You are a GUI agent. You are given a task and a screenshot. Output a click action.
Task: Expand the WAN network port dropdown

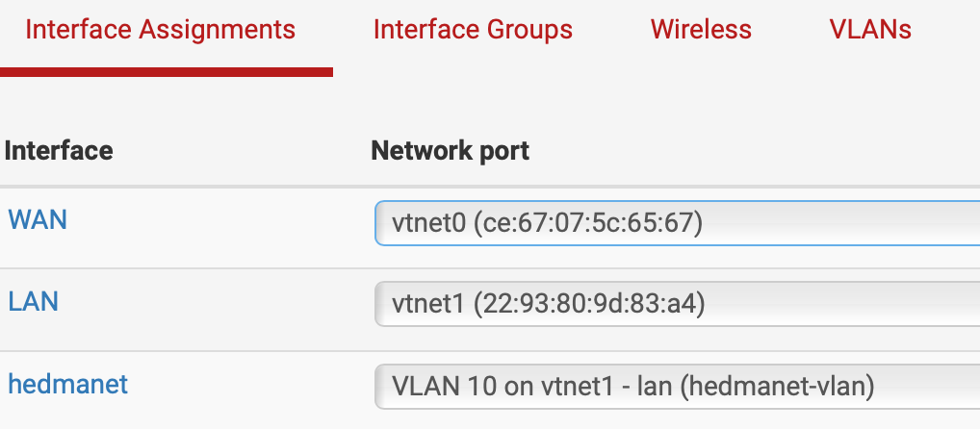click(676, 224)
